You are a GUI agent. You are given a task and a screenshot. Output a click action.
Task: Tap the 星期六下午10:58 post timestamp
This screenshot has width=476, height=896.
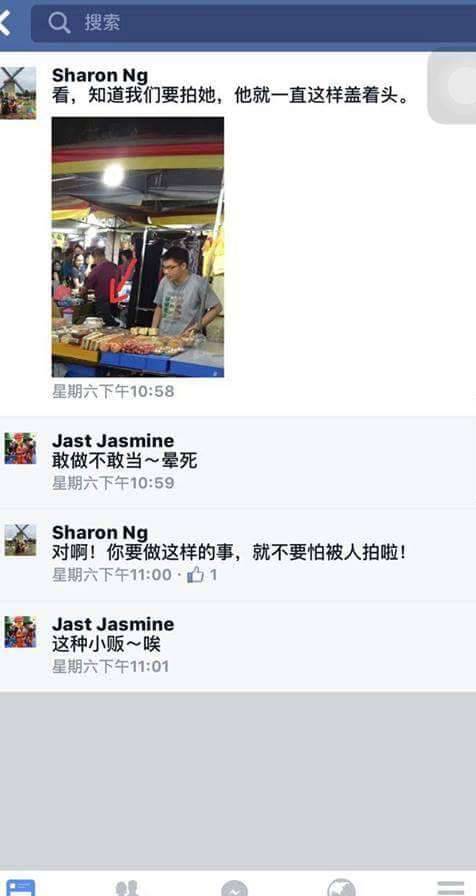point(113,391)
